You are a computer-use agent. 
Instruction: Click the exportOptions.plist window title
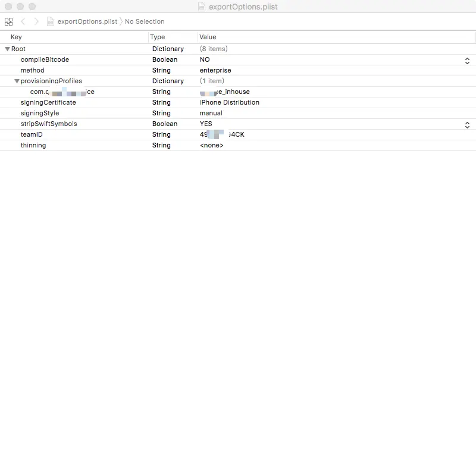[243, 7]
